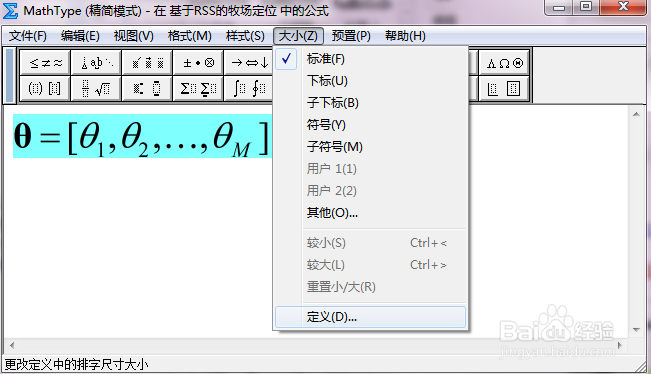Viewport: 651px width, 374px height.
Task: Click the highlighted theta formula
Action: click(142, 136)
